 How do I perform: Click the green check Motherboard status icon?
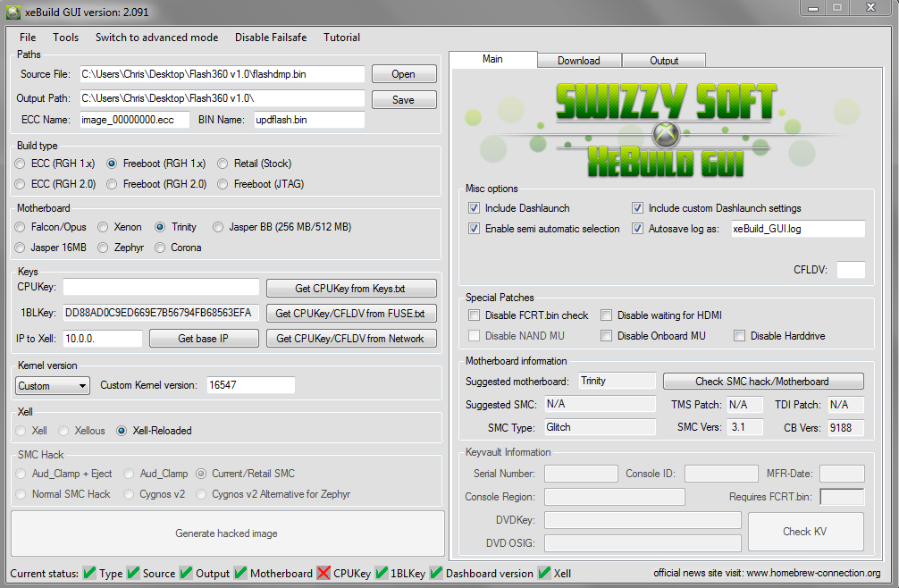[x=240, y=573]
